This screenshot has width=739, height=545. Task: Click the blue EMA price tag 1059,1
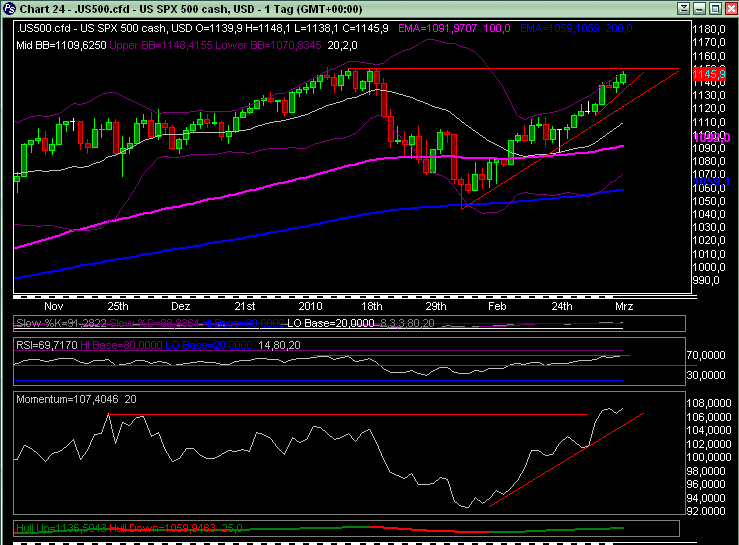coord(712,182)
